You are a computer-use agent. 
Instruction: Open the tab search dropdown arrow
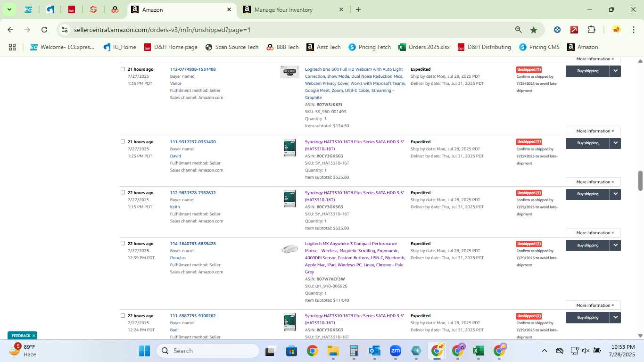tap(9, 9)
